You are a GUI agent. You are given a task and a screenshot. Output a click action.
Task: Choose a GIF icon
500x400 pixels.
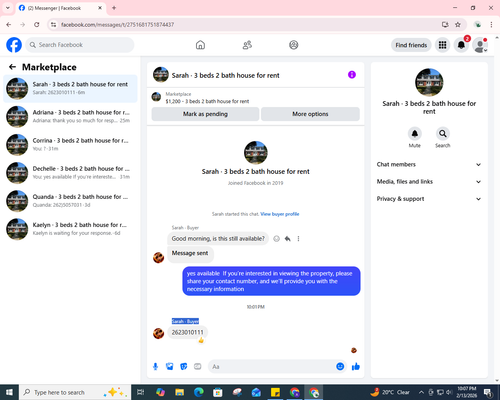pyautogui.click(x=198, y=367)
